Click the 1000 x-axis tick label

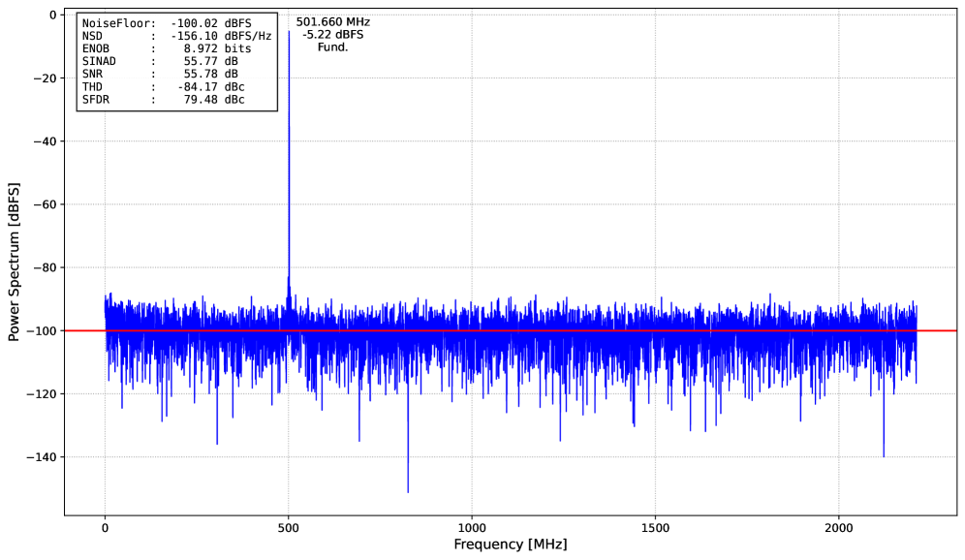coord(472,527)
